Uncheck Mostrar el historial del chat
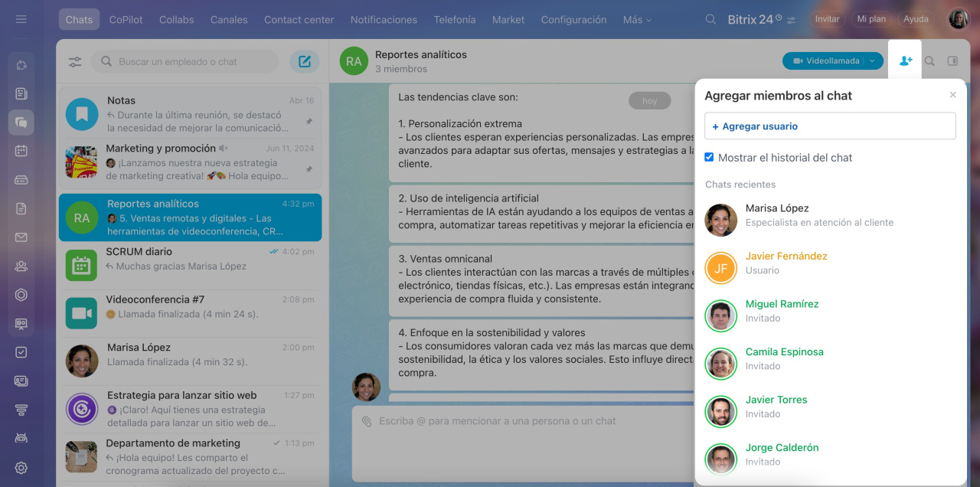Image resolution: width=980 pixels, height=487 pixels. (709, 157)
